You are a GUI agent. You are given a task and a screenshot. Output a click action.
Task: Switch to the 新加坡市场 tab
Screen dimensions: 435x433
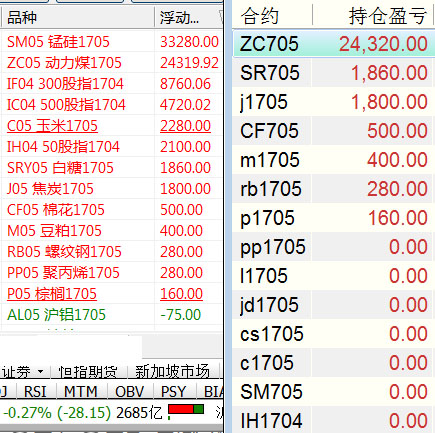coord(173,372)
